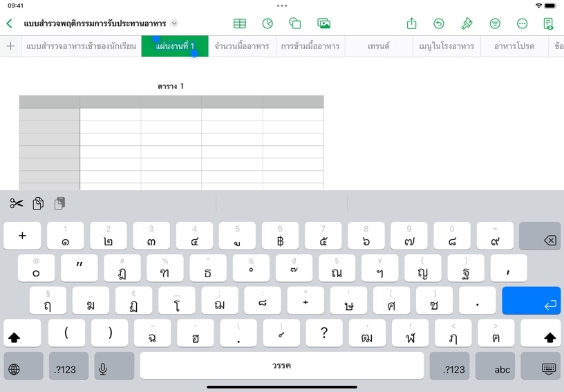Open the เมนูในโรงอาหาร sheet tab

[446, 46]
